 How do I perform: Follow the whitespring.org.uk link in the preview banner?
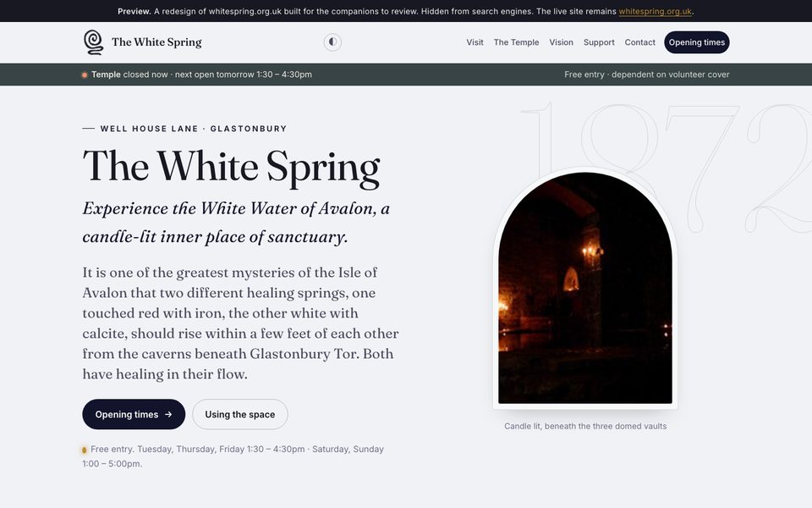coord(655,11)
